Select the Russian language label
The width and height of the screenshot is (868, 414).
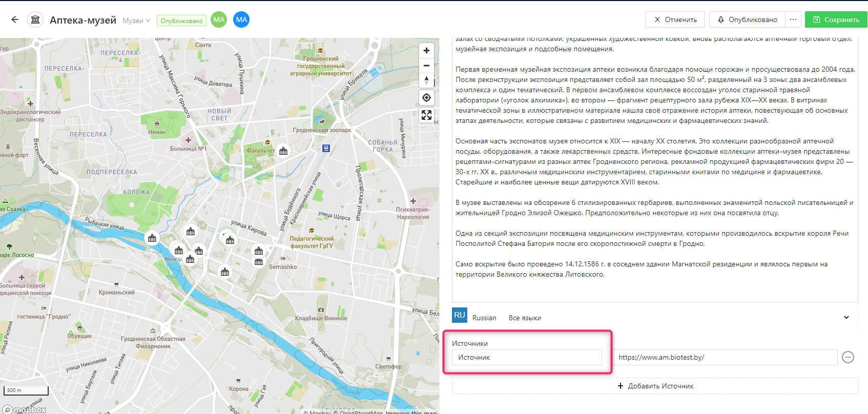tap(484, 318)
